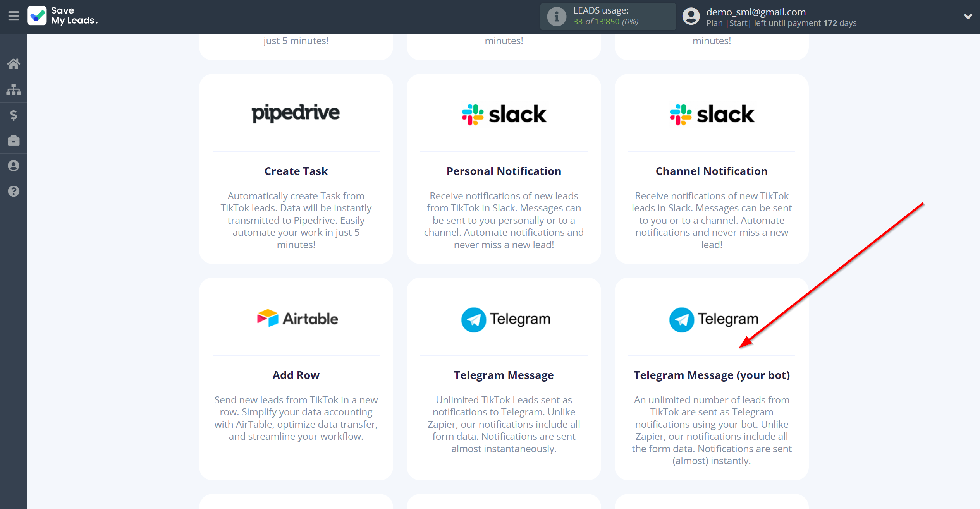Image resolution: width=980 pixels, height=509 pixels.
Task: Click the Slack logo above Channel Notification
Action: pos(712,115)
